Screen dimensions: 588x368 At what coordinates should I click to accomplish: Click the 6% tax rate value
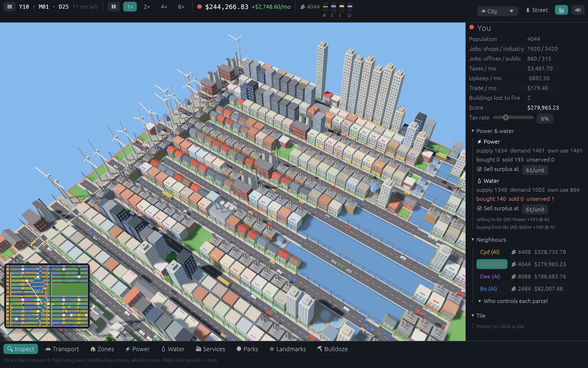click(545, 118)
